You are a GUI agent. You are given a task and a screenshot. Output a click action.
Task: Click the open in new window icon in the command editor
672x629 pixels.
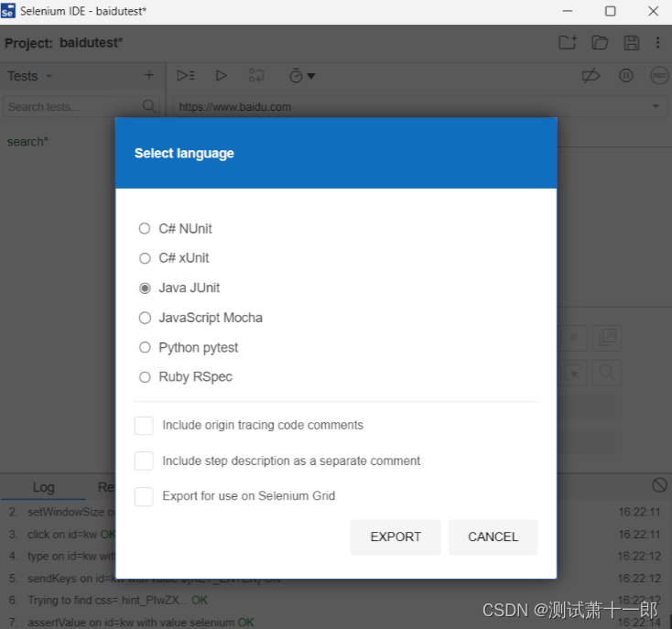(x=606, y=338)
